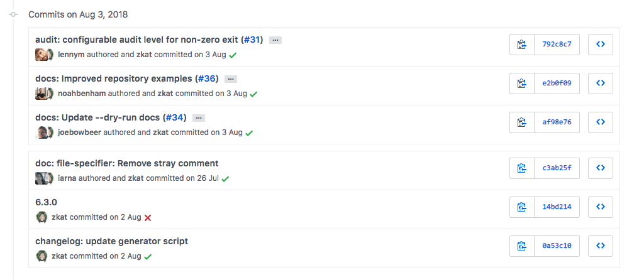
Task: Open pull request #36 link
Action: point(207,78)
